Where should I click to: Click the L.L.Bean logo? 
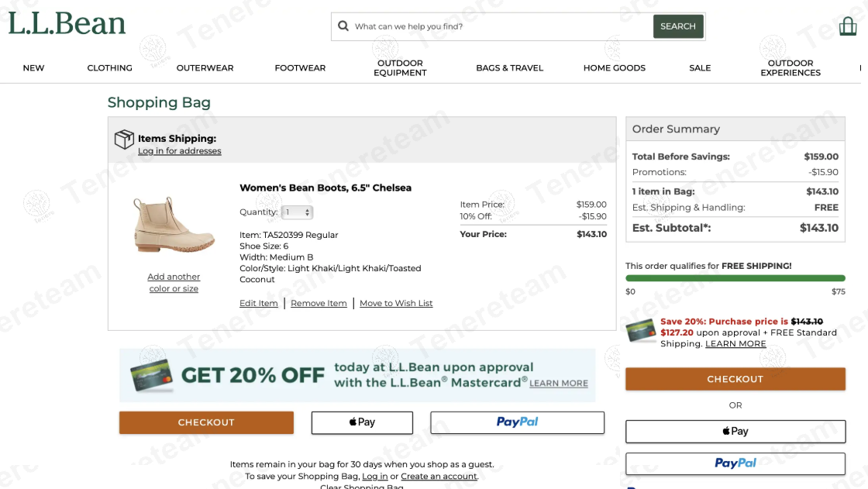pyautogui.click(x=66, y=23)
